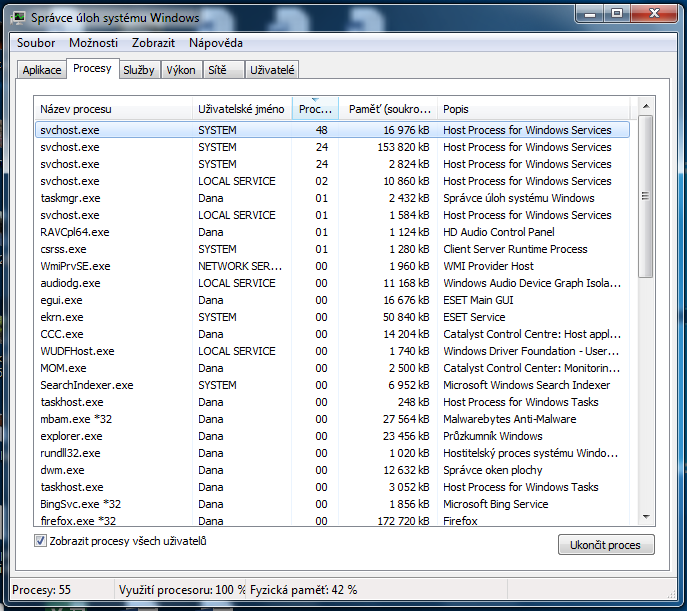Image resolution: width=687 pixels, height=611 pixels.
Task: Select svchost.exe row with 153 820 kB
Action: click(x=332, y=147)
